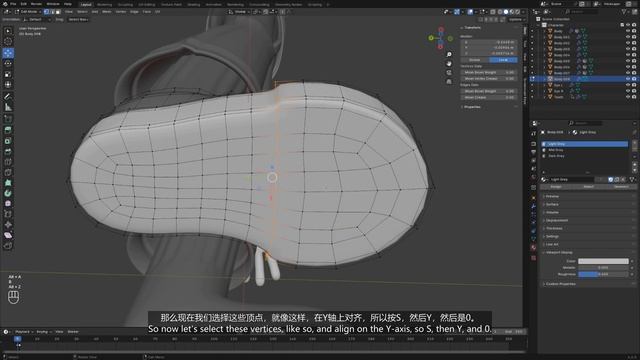Open the Material properties tab icon
Image resolution: width=640 pixels, height=360 pixels.
coord(533,248)
